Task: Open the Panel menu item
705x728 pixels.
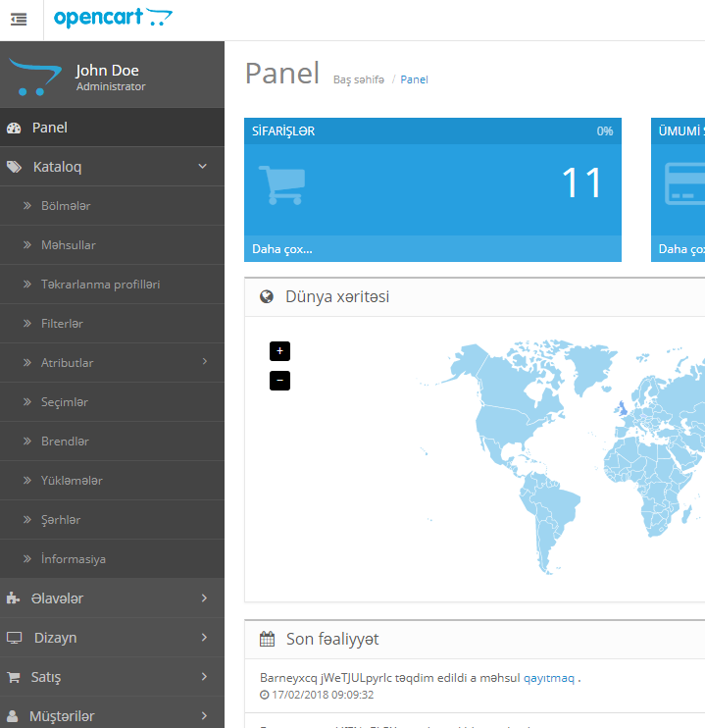Action: (113, 128)
